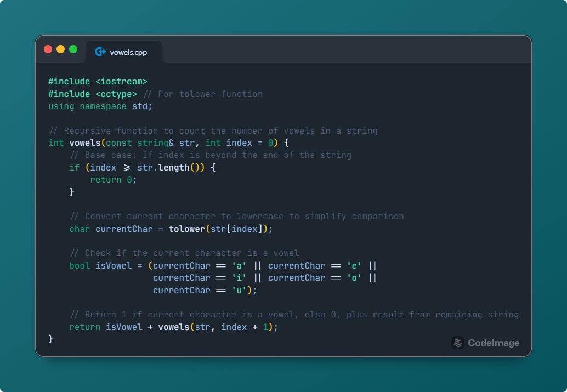Click the '// For tolower function' comment
This screenshot has width=567, height=392.
click(203, 94)
